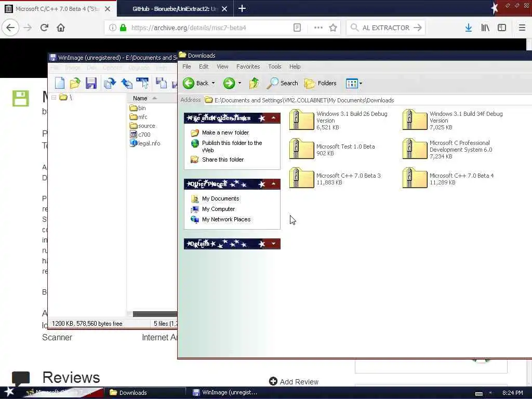Click the Format disk icon in WinImage toolbar
532x399 pixels.
point(142,83)
